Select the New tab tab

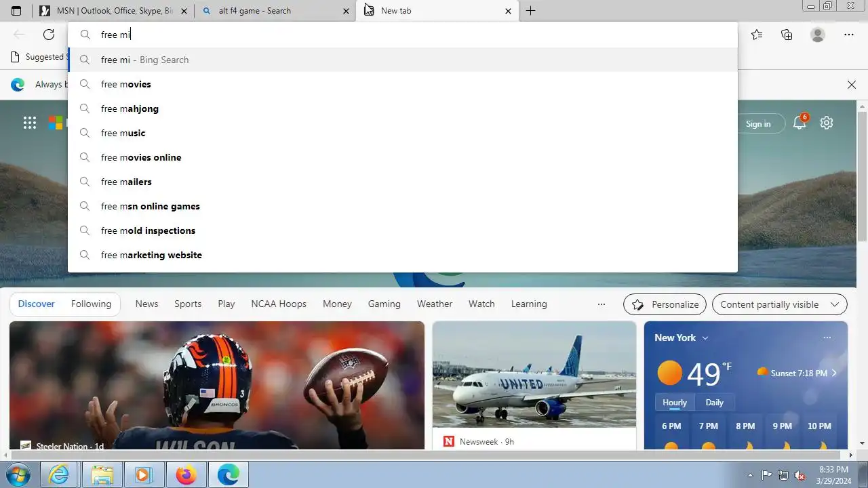(436, 11)
